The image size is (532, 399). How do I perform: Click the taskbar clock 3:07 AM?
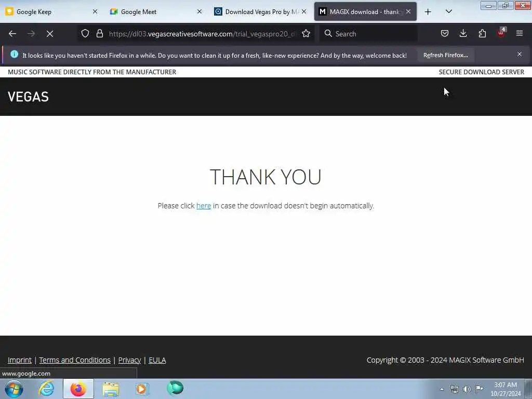pos(505,389)
